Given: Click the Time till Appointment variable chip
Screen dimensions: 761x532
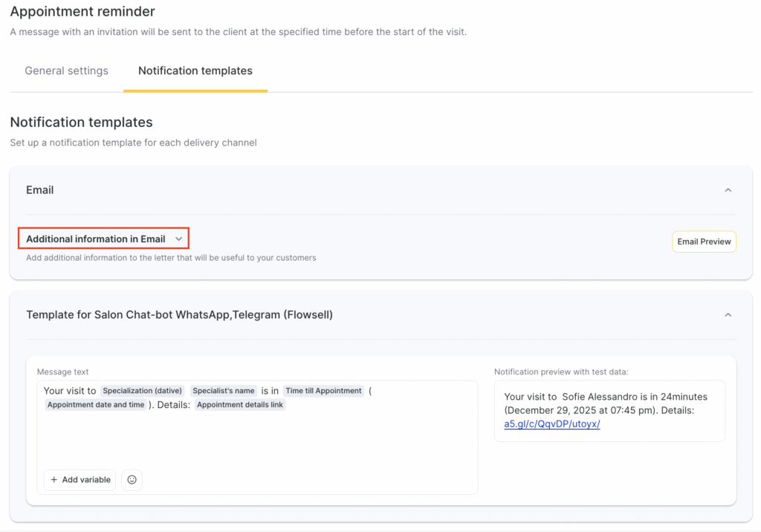Looking at the screenshot, I should pos(323,391).
